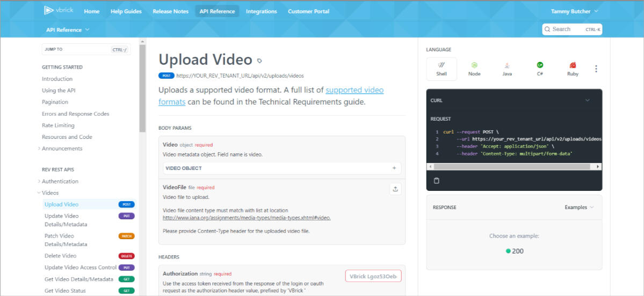
Task: Open more languages three-dot menu
Action: point(596,69)
